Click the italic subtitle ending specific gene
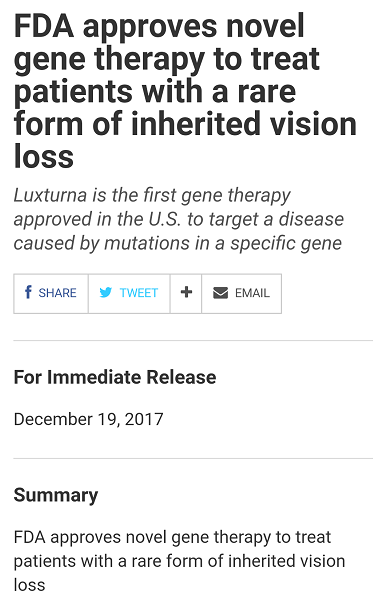Viewport: 373px width, 609px height. [179, 219]
